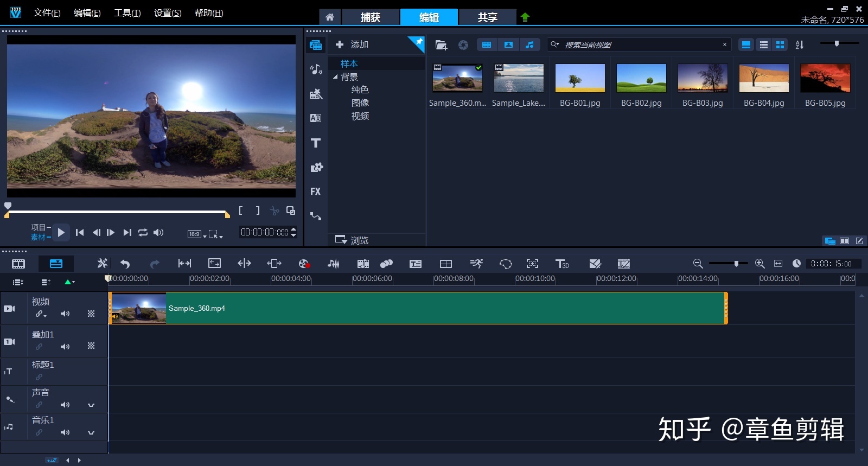Toggle repeat playback loop
Screen dimensions: 868x466
[x=143, y=232]
